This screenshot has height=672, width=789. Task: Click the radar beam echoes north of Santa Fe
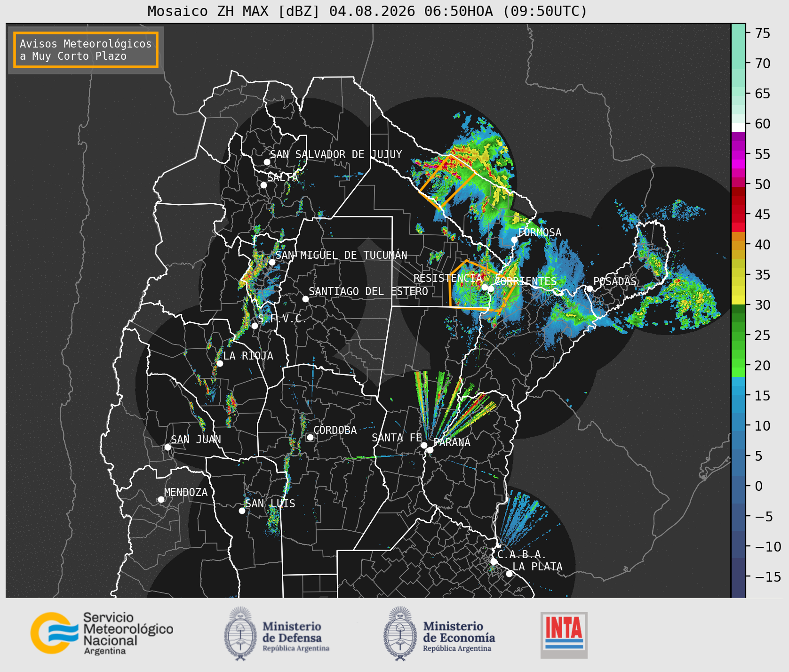(x=452, y=405)
